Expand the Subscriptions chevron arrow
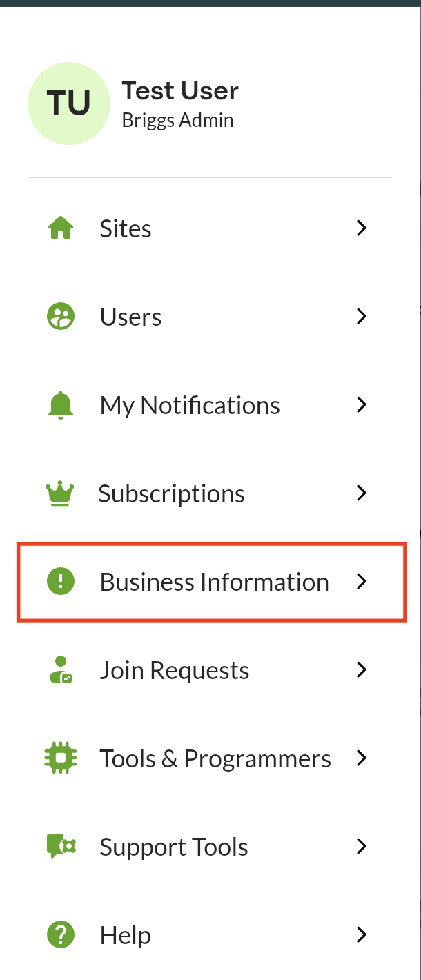This screenshot has width=421, height=980. (361, 493)
